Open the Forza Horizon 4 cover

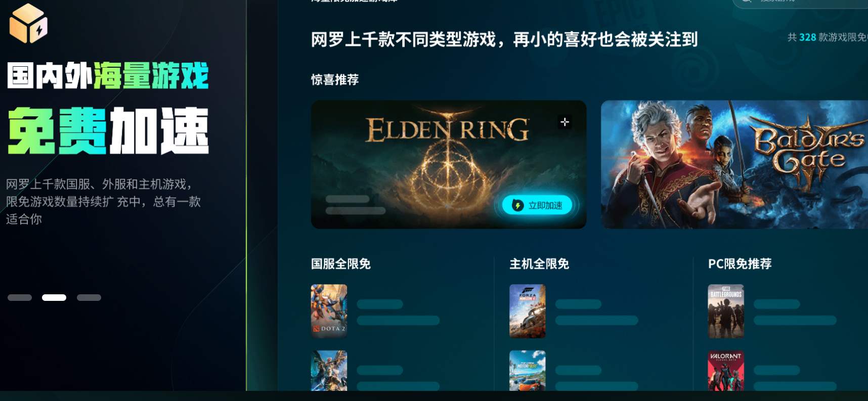point(527,311)
